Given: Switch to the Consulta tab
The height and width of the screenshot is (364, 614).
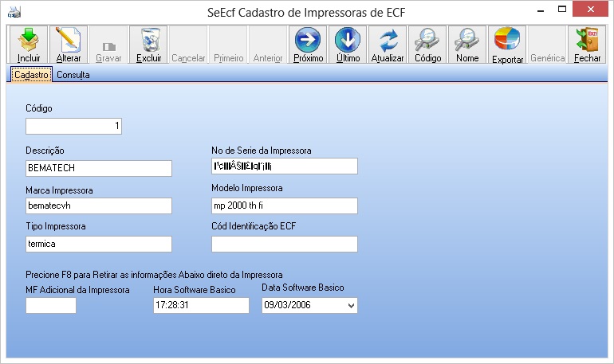Looking at the screenshot, I should (73, 75).
